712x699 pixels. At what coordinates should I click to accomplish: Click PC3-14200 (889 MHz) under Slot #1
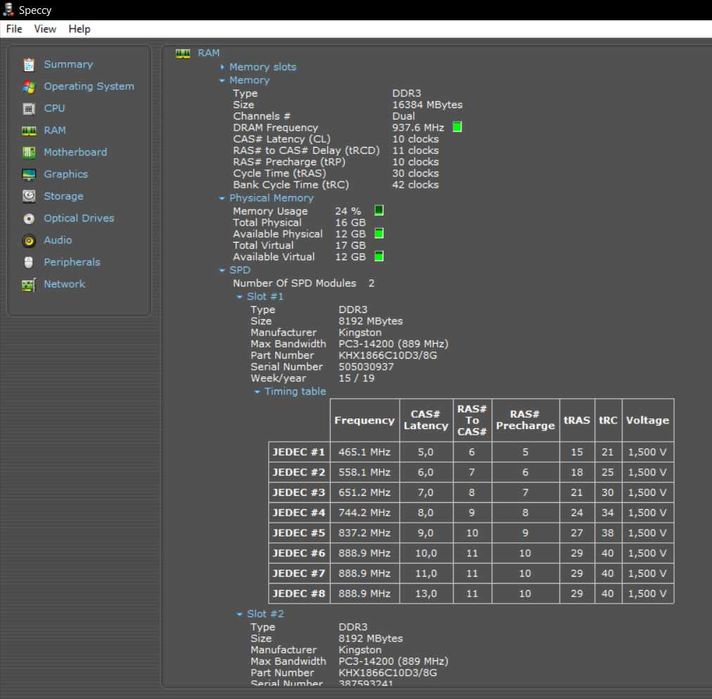393,344
